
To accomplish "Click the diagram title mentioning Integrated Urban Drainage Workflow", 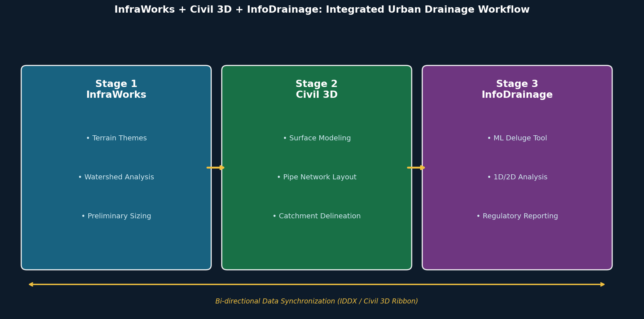I will pyautogui.click(x=322, y=10).
